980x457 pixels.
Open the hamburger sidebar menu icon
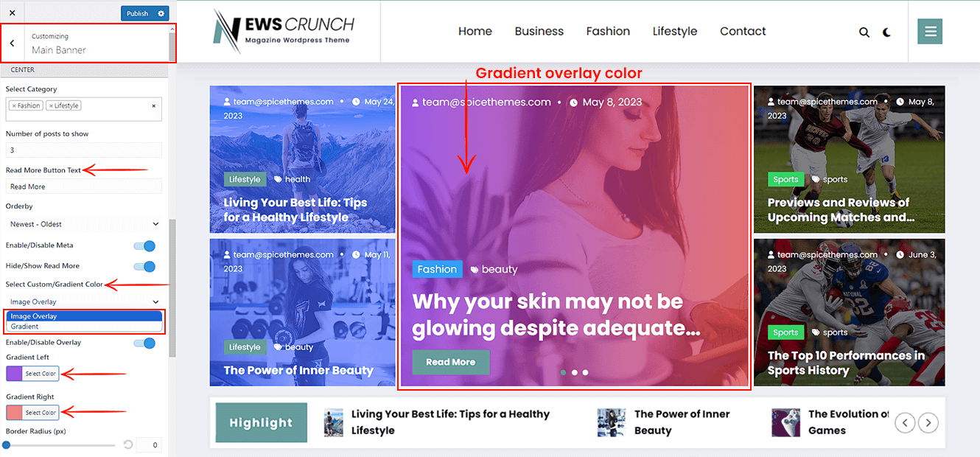point(930,31)
